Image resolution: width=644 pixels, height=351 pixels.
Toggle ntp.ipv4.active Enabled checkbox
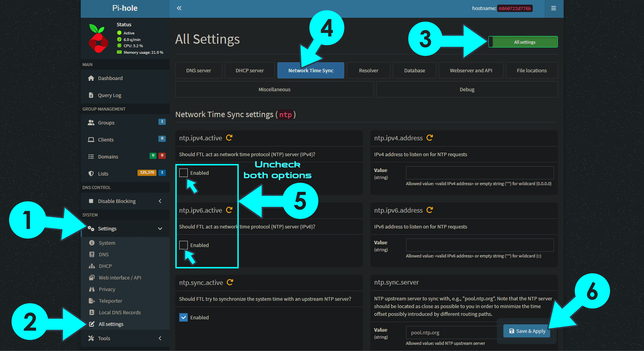point(184,173)
